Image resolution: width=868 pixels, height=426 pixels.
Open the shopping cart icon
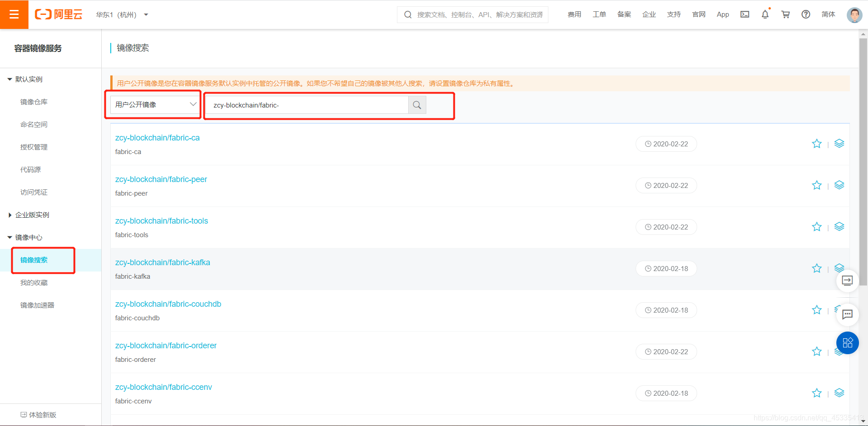[x=785, y=14]
